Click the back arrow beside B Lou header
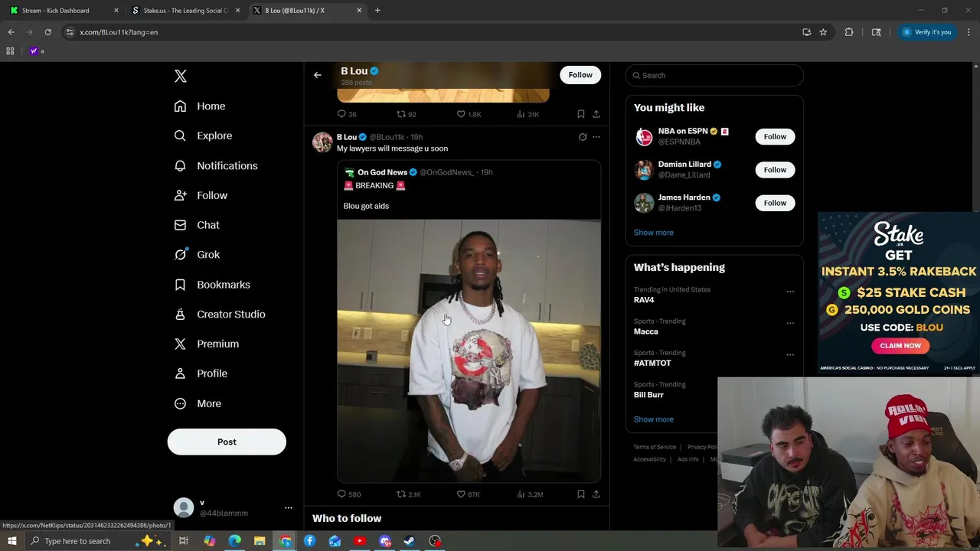 point(318,75)
